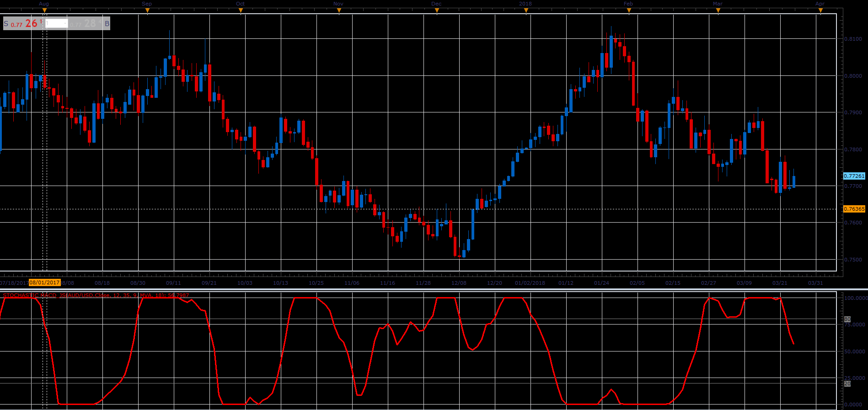Click the 80 overbought level tag
Viewport: 868px width, 410px height.
pos(847,319)
